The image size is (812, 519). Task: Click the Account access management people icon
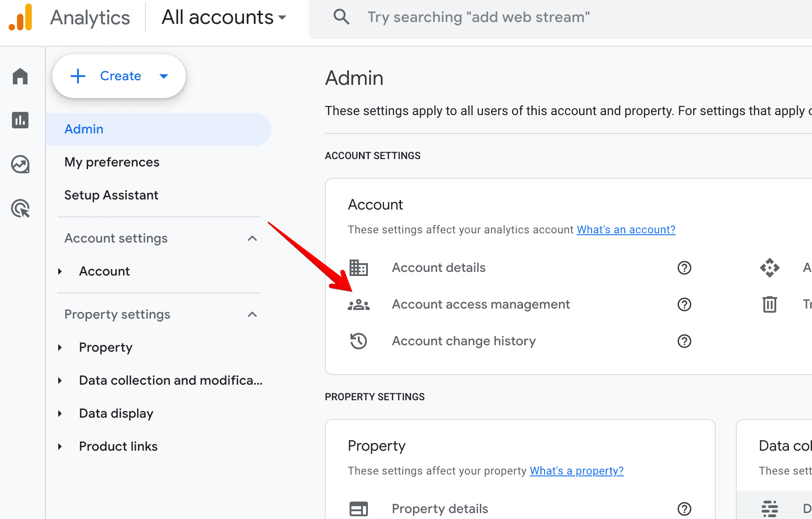click(359, 304)
